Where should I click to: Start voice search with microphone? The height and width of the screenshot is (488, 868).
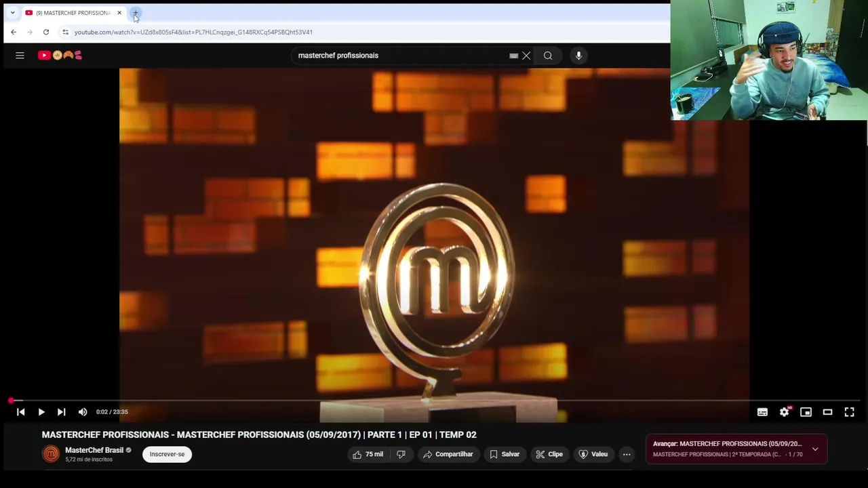click(578, 56)
